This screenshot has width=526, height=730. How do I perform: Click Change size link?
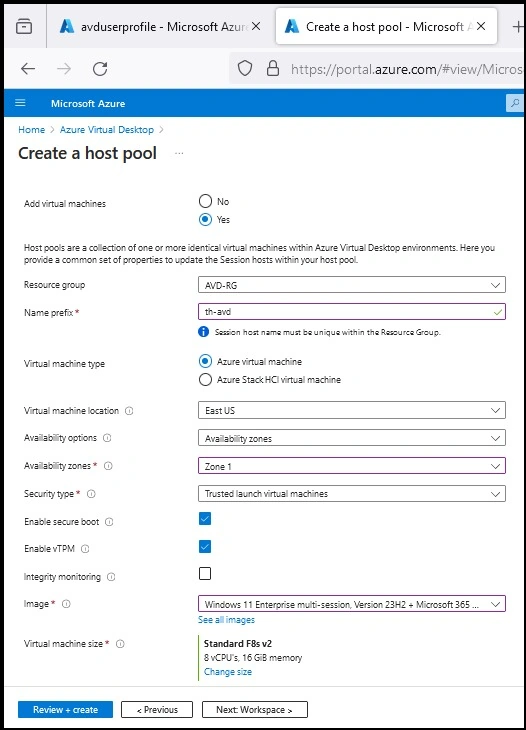tap(228, 671)
